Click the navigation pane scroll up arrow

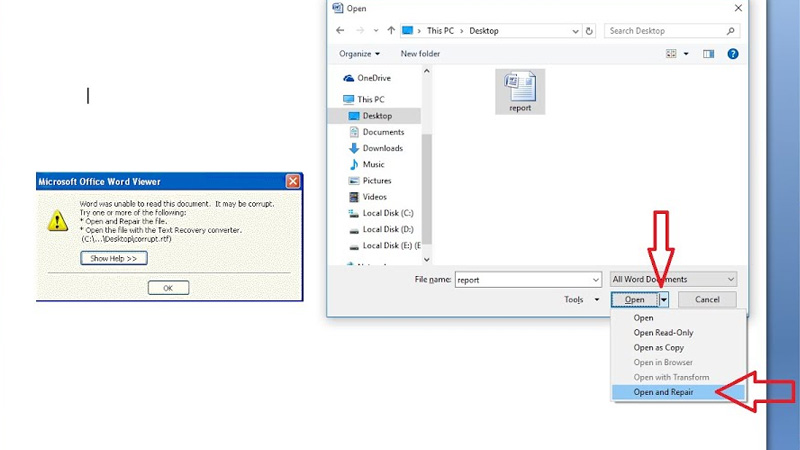tap(427, 71)
